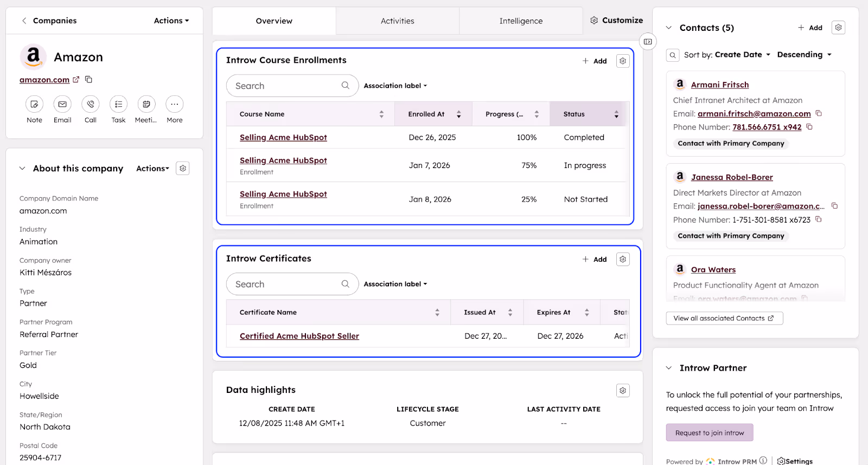Open the More actions ellipsis icon
This screenshot has height=465, width=868.
tap(174, 104)
